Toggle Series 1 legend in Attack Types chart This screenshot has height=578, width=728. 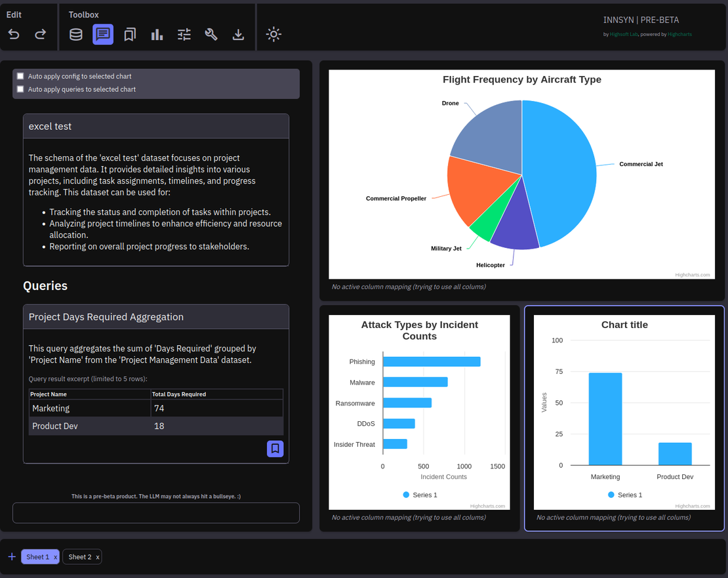click(x=420, y=495)
